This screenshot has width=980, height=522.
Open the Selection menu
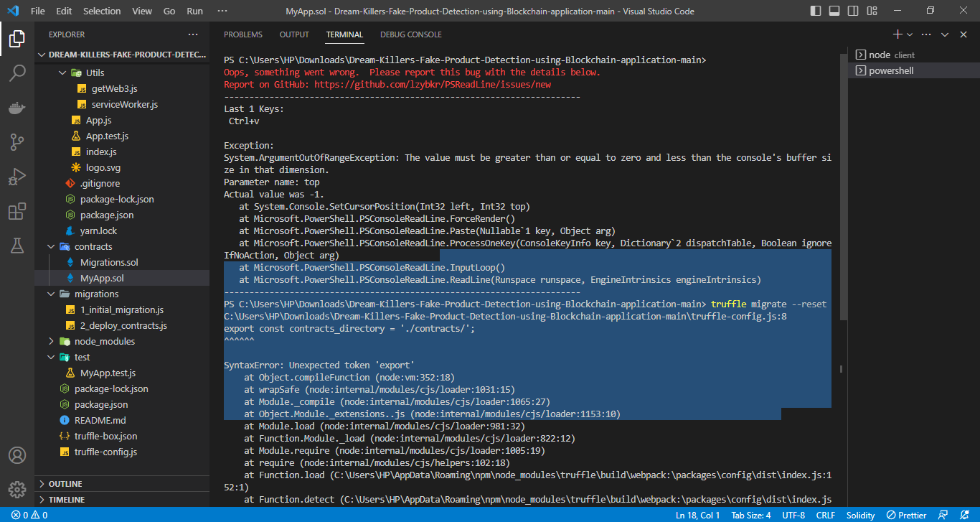102,11
